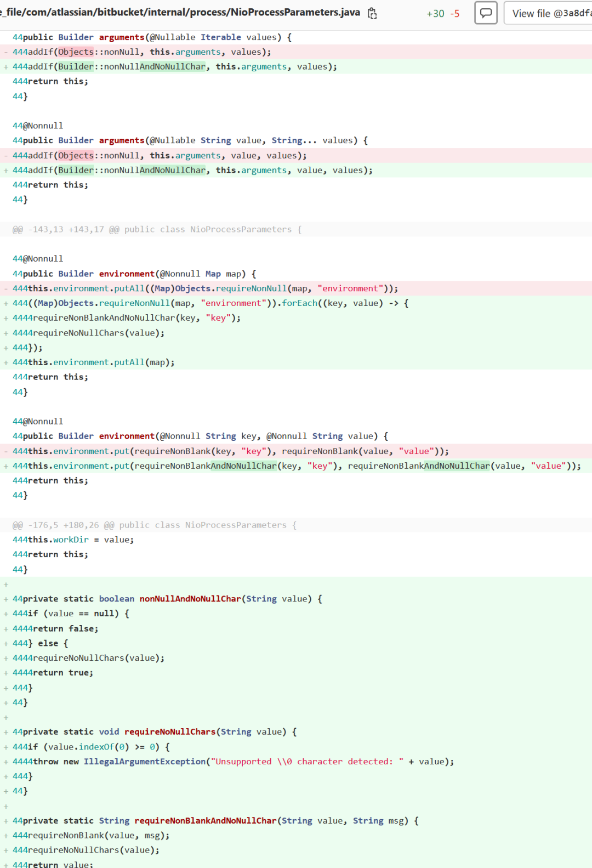The image size is (592, 868).
Task: Click added line 'requireNonBlank(value, msg);'
Action: (296, 836)
